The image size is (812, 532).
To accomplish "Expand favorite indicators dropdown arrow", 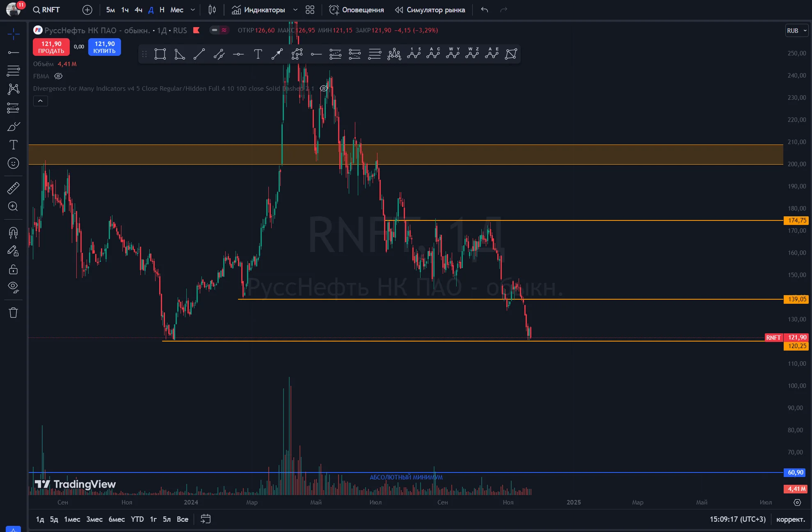I will [295, 10].
